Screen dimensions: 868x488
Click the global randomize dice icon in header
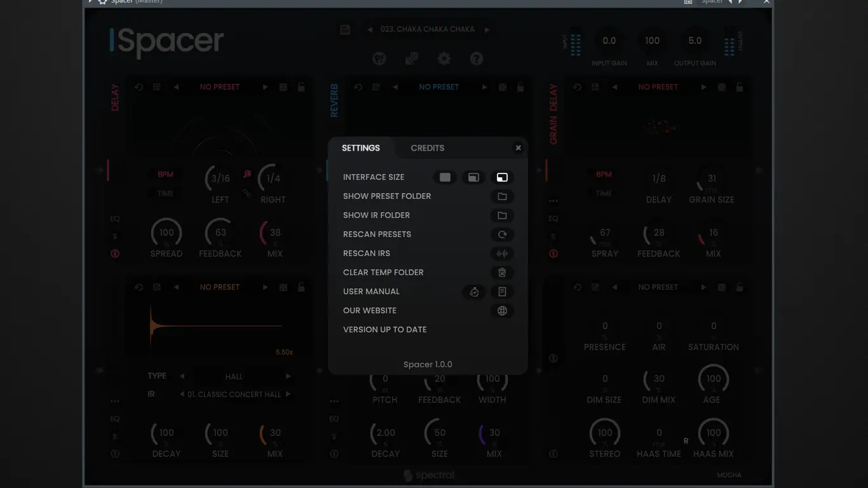tap(412, 59)
